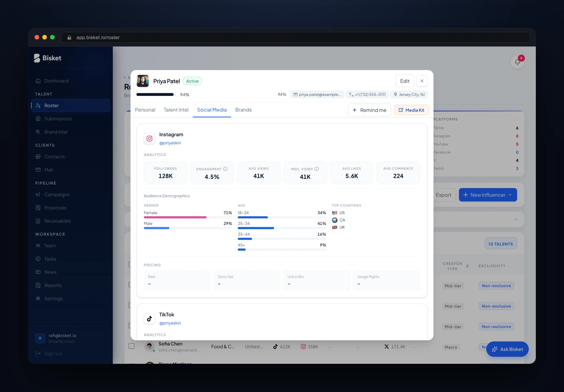564x392 pixels.
Task: Expand the collapsed filter panel chevron
Action: (516, 219)
